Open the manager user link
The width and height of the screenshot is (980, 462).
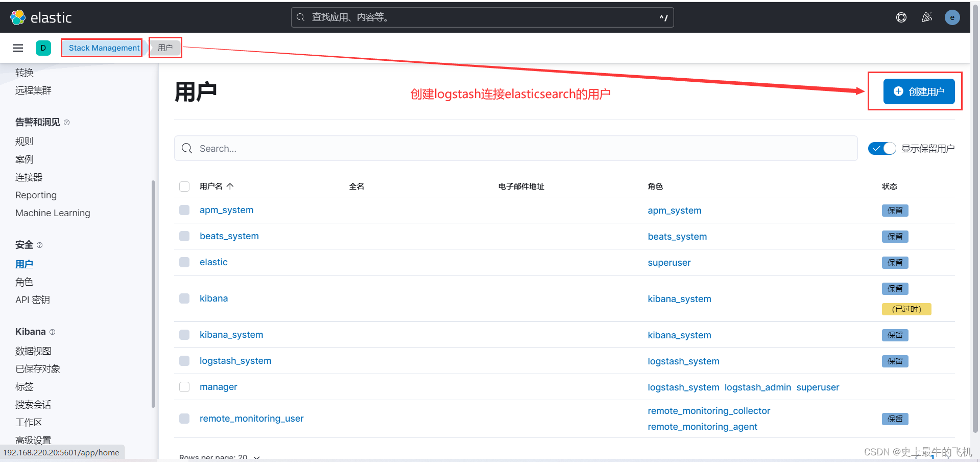tap(219, 387)
